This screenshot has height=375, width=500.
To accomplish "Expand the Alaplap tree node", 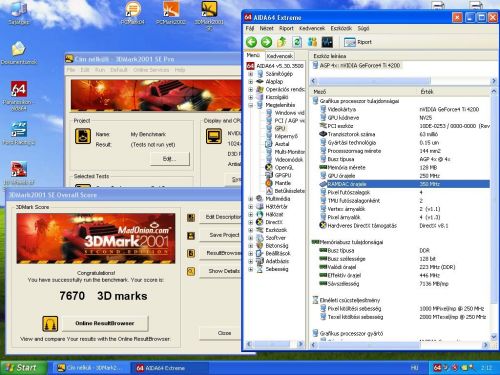I will coord(251,81).
